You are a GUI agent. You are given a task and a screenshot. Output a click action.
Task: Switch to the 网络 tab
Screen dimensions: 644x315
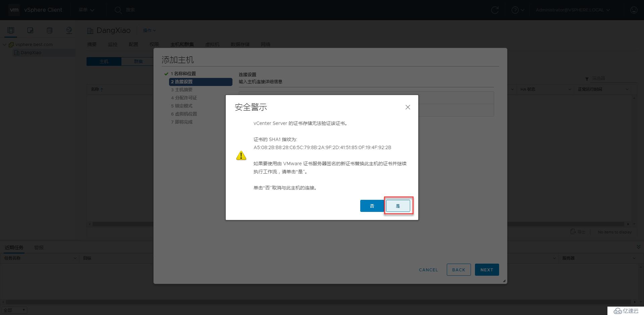[266, 44]
